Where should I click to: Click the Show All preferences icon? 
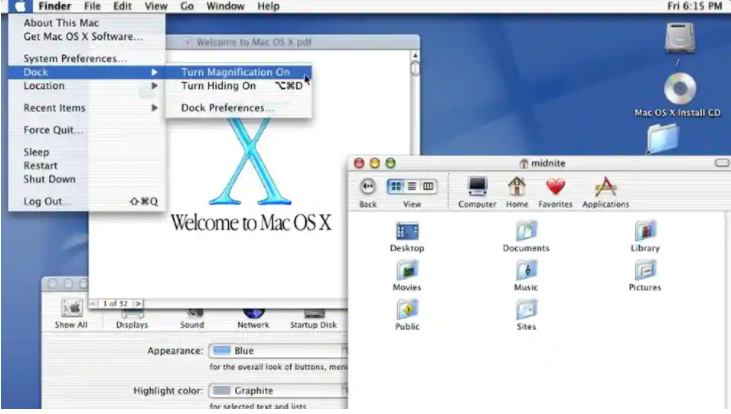click(71, 309)
